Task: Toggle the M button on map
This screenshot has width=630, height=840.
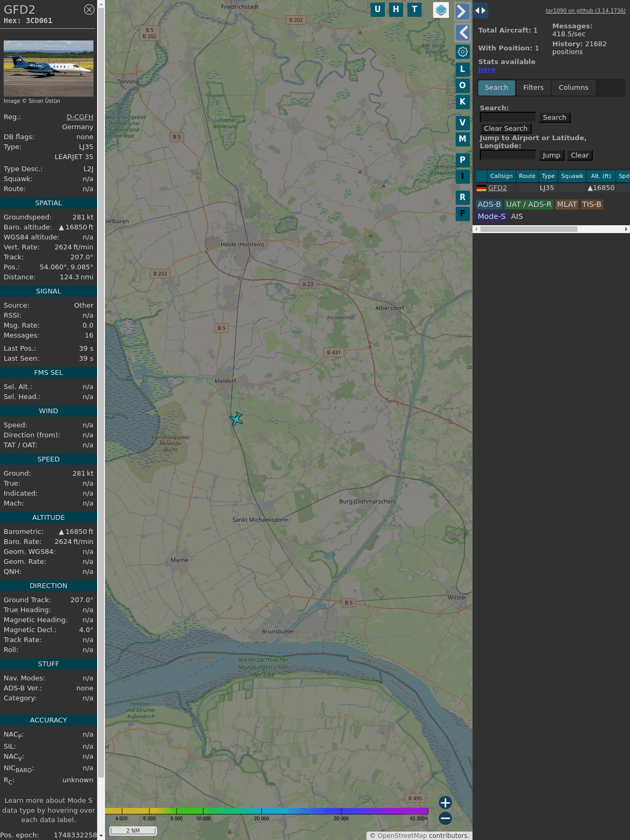Action: [463, 139]
